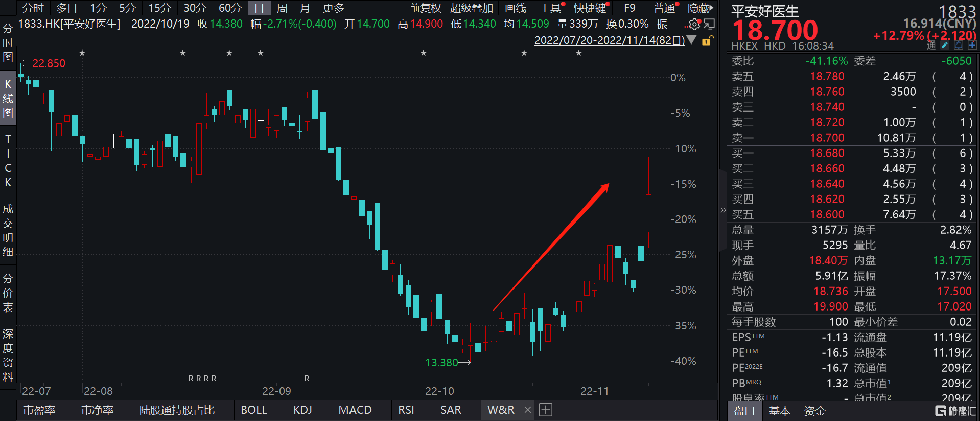Select the 60分 period
The height and width of the screenshot is (421, 980).
point(230,8)
